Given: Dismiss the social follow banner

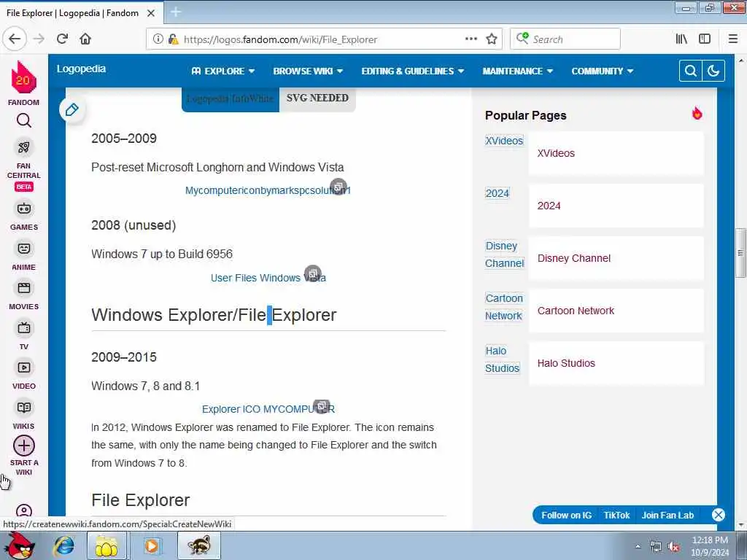Looking at the screenshot, I should pos(718,515).
